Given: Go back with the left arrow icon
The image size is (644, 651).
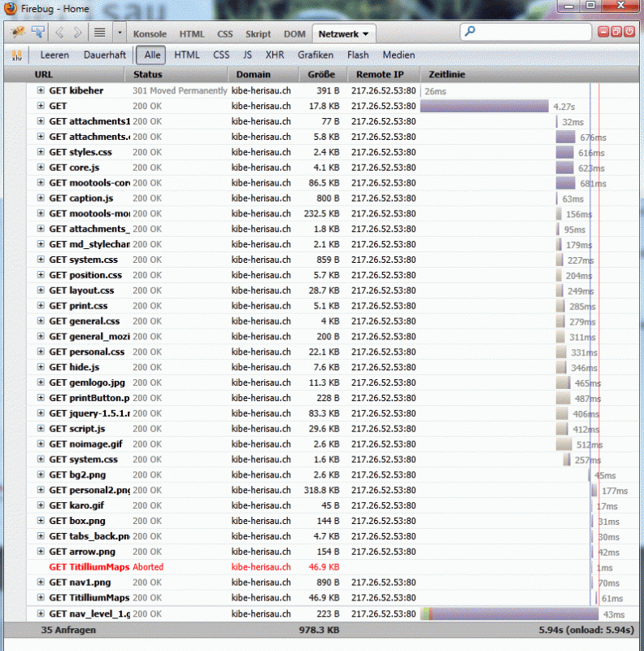Looking at the screenshot, I should 59,33.
